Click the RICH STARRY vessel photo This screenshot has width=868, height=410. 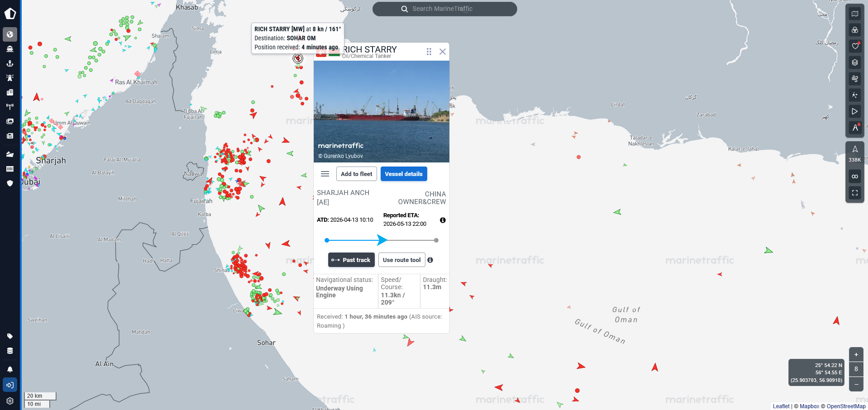point(382,111)
